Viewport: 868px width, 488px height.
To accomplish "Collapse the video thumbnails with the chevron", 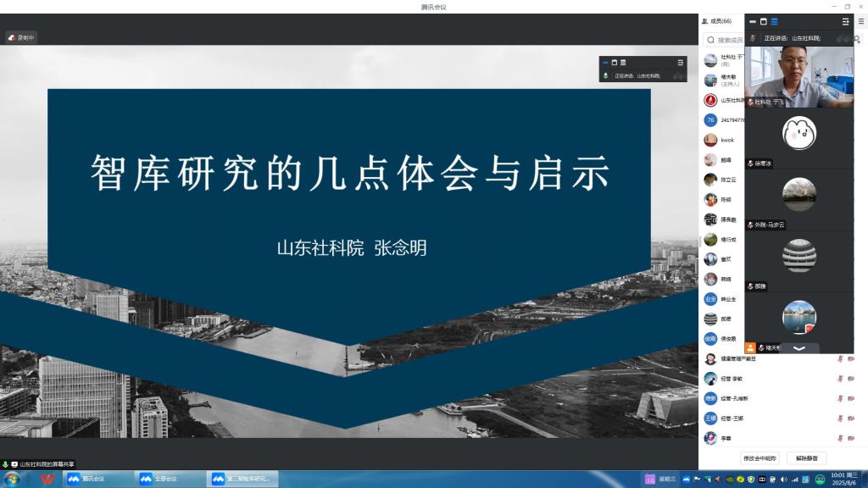I will tap(798, 348).
